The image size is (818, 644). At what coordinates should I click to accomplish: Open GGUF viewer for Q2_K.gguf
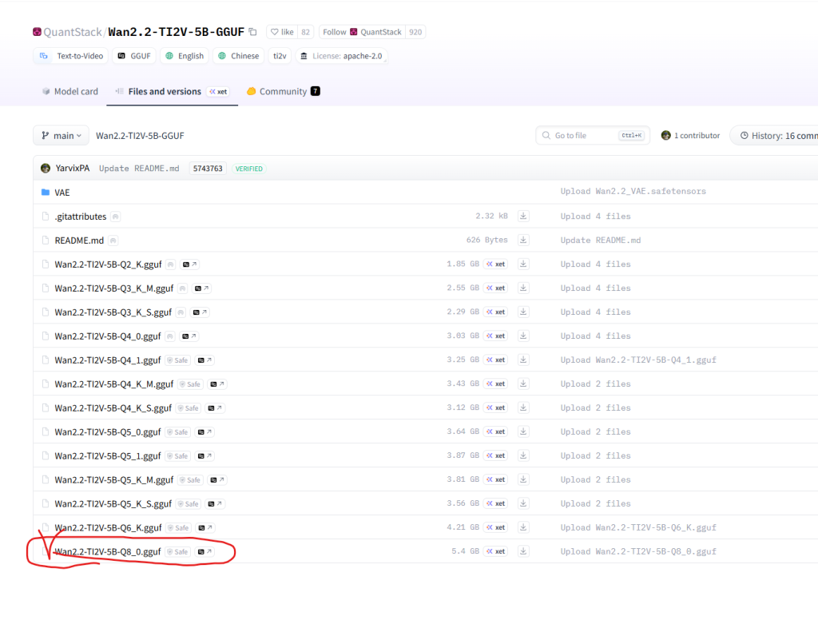pos(190,264)
